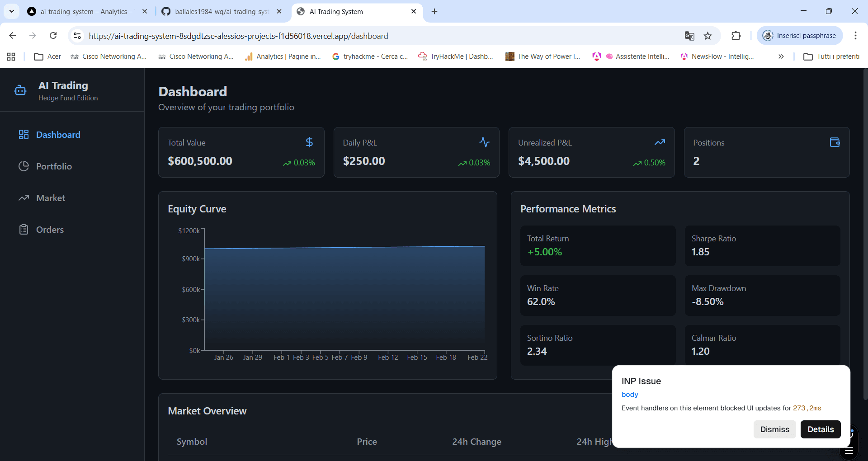Click the wallet icon on Positions card
The image size is (868, 461).
[835, 142]
